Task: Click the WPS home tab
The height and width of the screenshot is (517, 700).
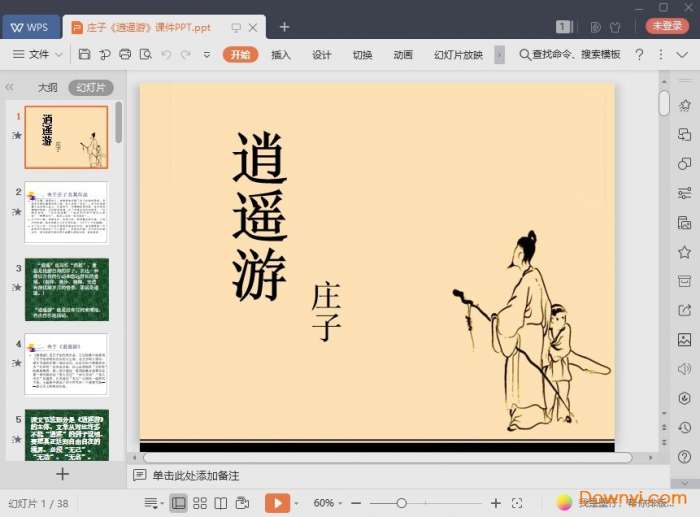Action: pyautogui.click(x=31, y=27)
